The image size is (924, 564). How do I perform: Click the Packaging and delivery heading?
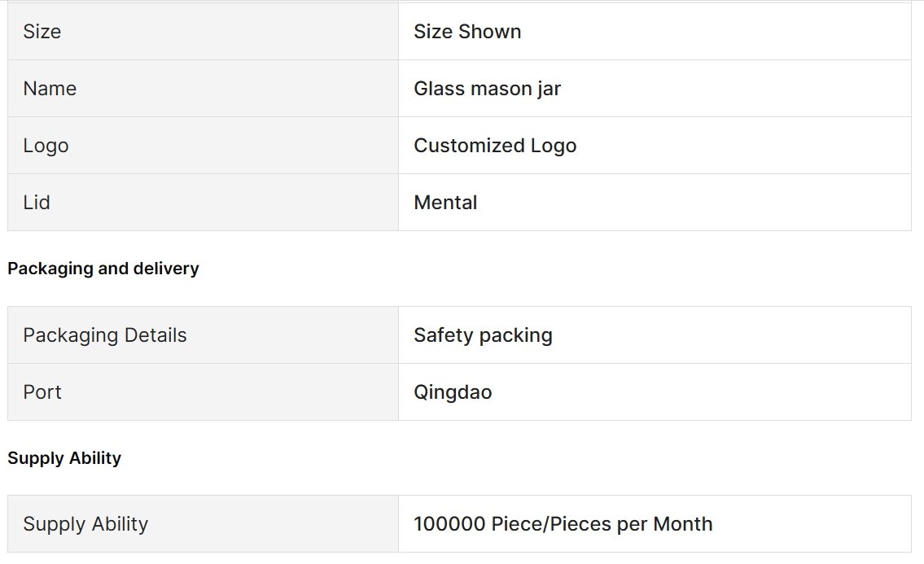pos(103,269)
